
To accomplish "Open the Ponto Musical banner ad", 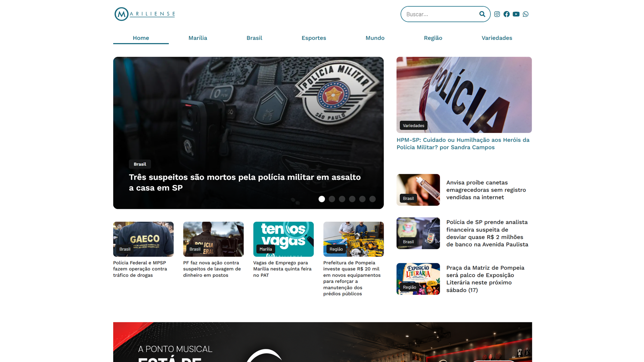I will point(322,342).
